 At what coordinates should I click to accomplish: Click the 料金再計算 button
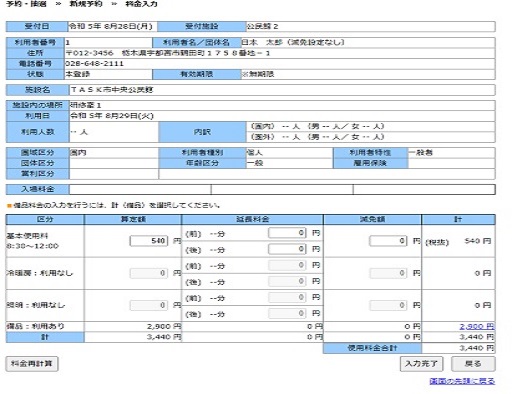(x=32, y=364)
